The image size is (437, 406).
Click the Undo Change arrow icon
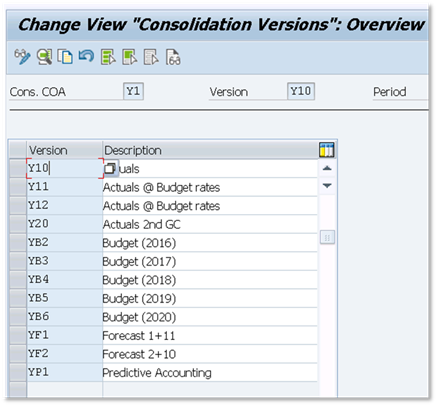pos(86,56)
